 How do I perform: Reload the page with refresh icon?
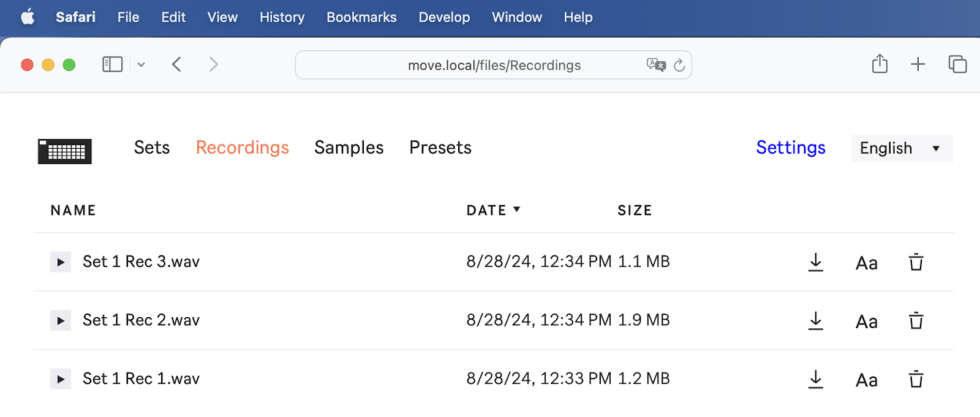click(679, 66)
